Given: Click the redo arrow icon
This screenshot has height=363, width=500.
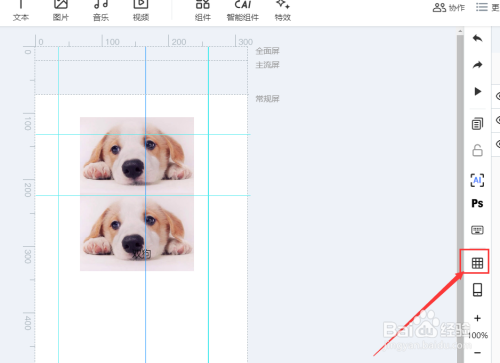Looking at the screenshot, I should (x=477, y=65).
